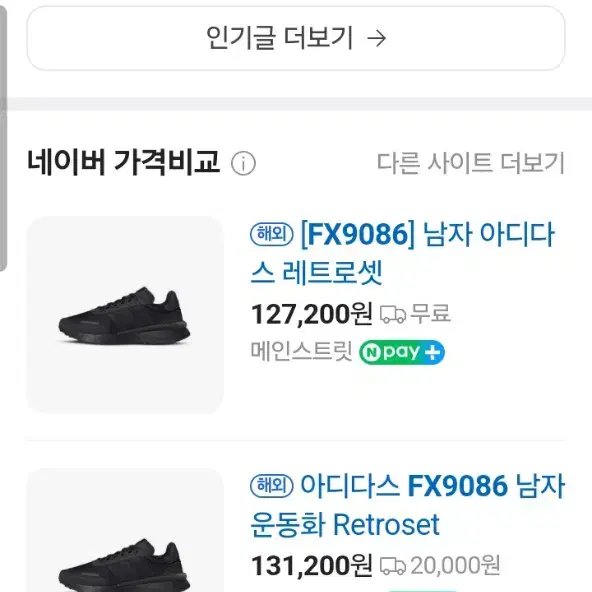
Task: Open the 메인스트릿 seller name
Action: (x=301, y=352)
